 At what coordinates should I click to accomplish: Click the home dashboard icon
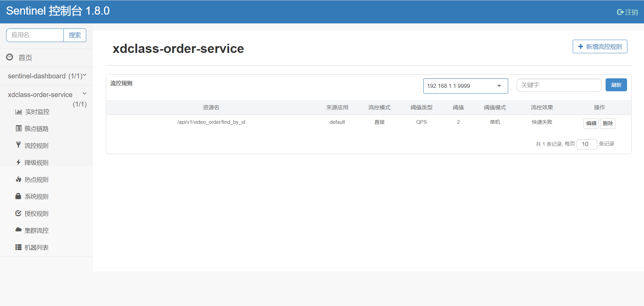click(10, 57)
